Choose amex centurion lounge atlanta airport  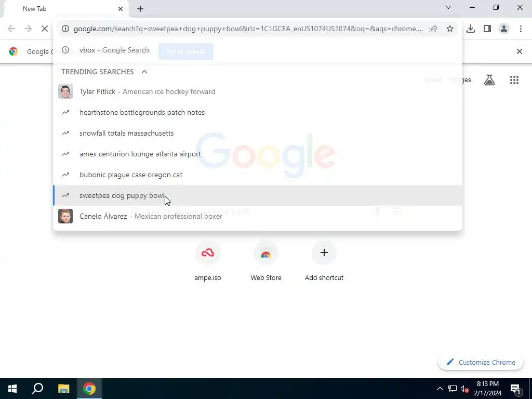point(258,154)
